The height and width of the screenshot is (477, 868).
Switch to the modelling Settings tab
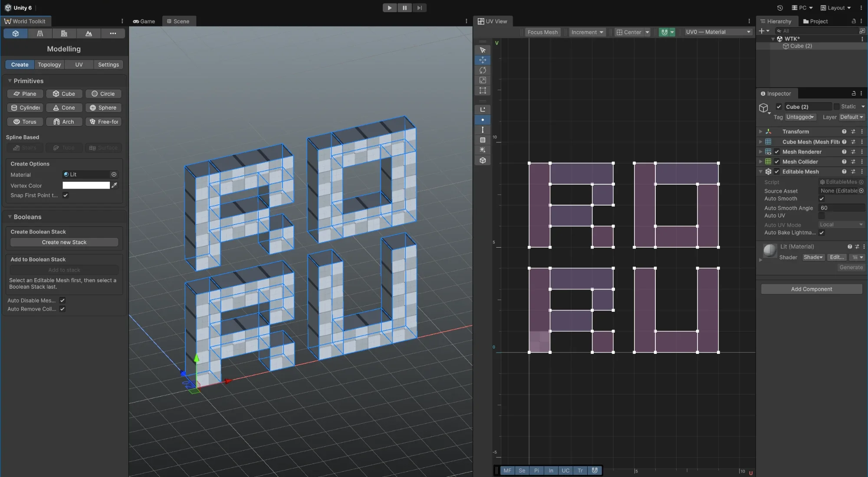[x=108, y=65]
